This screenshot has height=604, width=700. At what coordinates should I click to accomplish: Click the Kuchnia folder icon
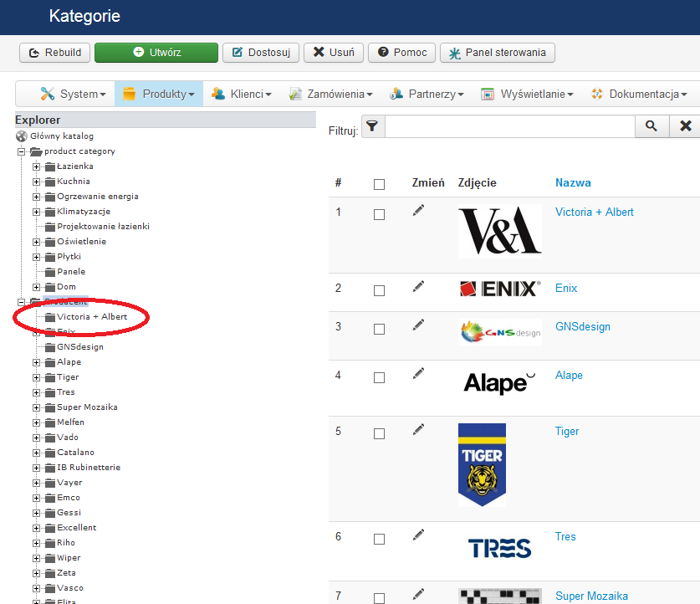[50, 182]
